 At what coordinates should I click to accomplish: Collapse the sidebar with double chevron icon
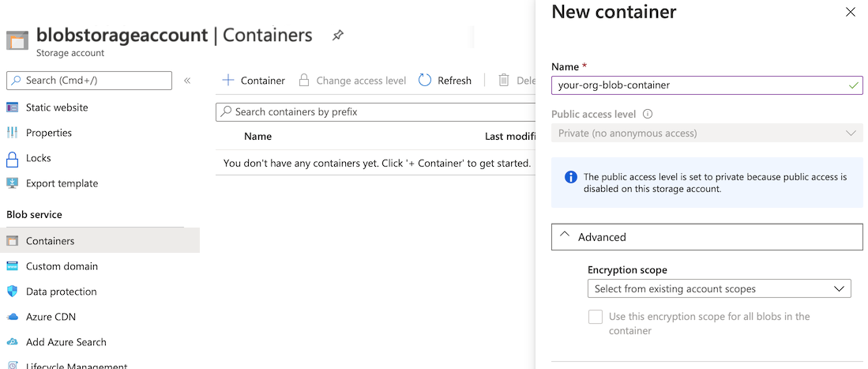coord(187,81)
